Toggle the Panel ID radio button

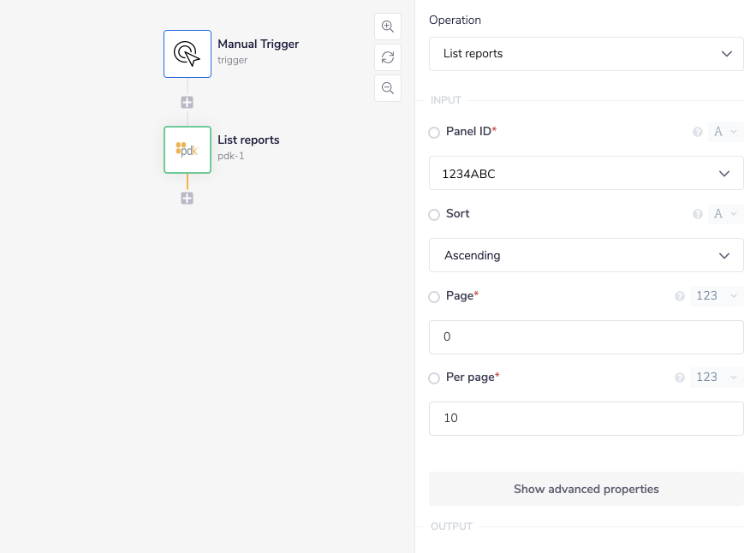(434, 133)
